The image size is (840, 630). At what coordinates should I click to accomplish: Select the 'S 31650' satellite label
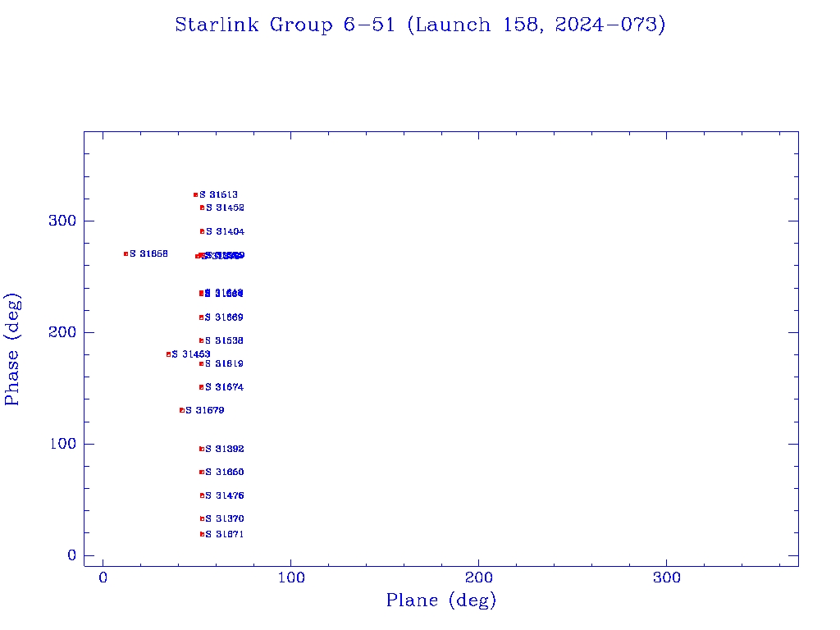[x=225, y=472]
